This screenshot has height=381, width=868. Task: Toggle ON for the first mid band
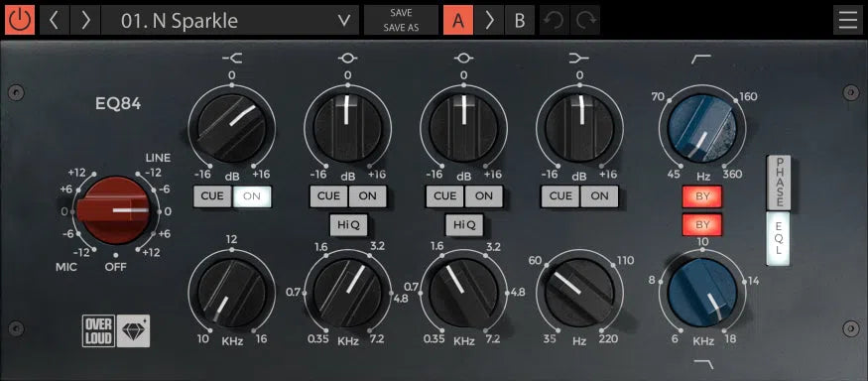(368, 196)
